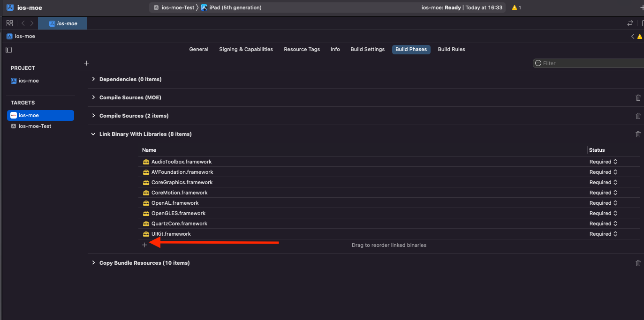Open status dropdown for OpenGLES.framework

603,213
